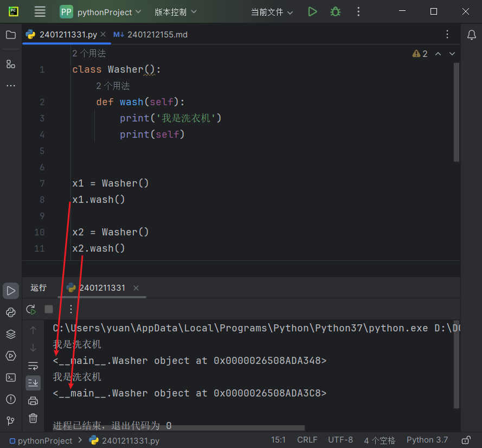Click the PyCharm logo icon
Viewport: 482px width, 448px height.
click(13, 12)
